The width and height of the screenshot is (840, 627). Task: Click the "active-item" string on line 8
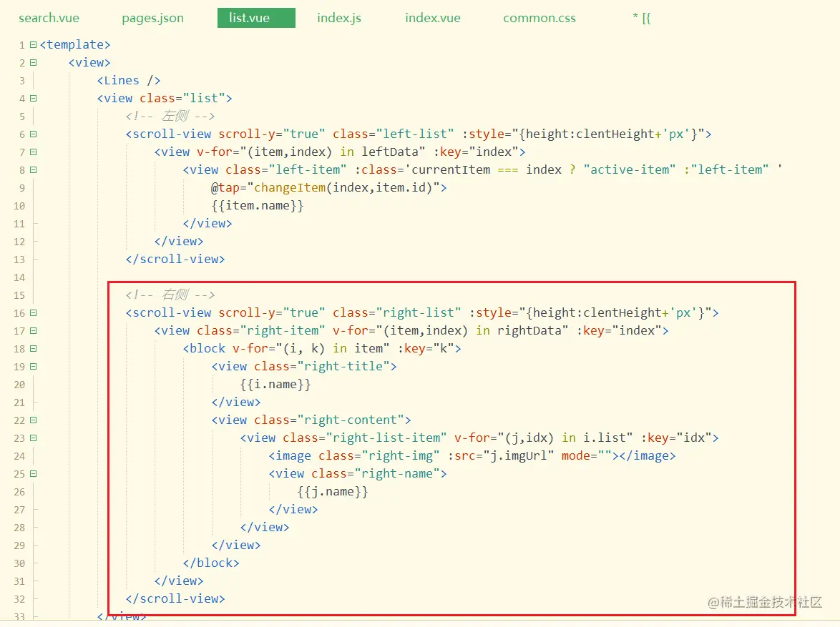click(630, 169)
